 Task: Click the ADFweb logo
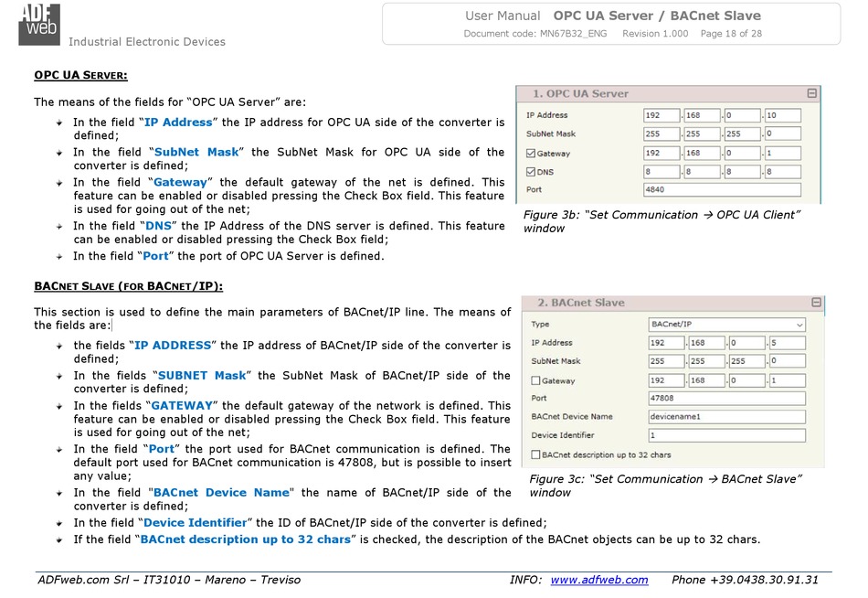(39, 25)
